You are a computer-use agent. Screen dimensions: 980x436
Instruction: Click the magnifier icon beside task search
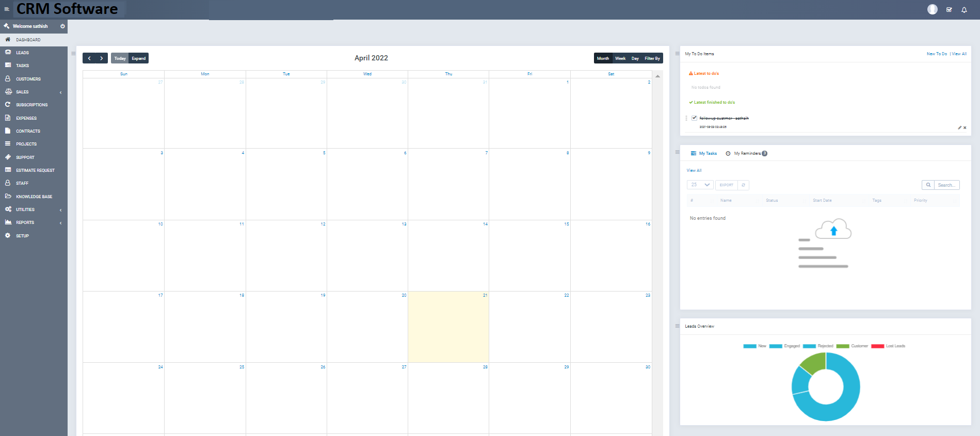928,185
